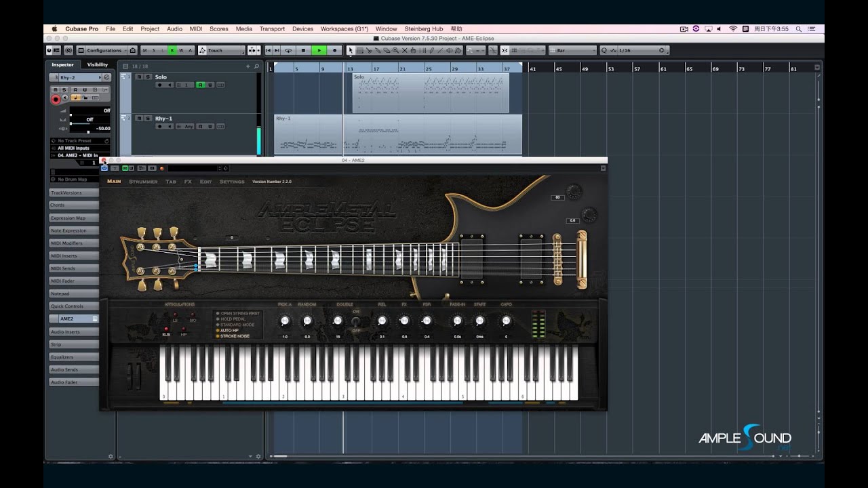The image size is (868, 488).
Task: Open the Apple menu
Action: (54, 28)
